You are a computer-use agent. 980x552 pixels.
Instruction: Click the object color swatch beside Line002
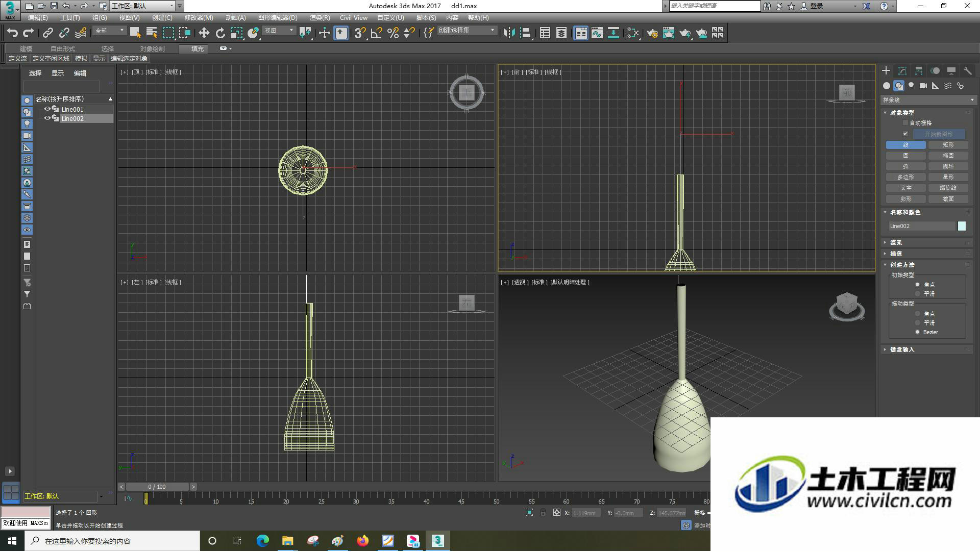pyautogui.click(x=962, y=226)
